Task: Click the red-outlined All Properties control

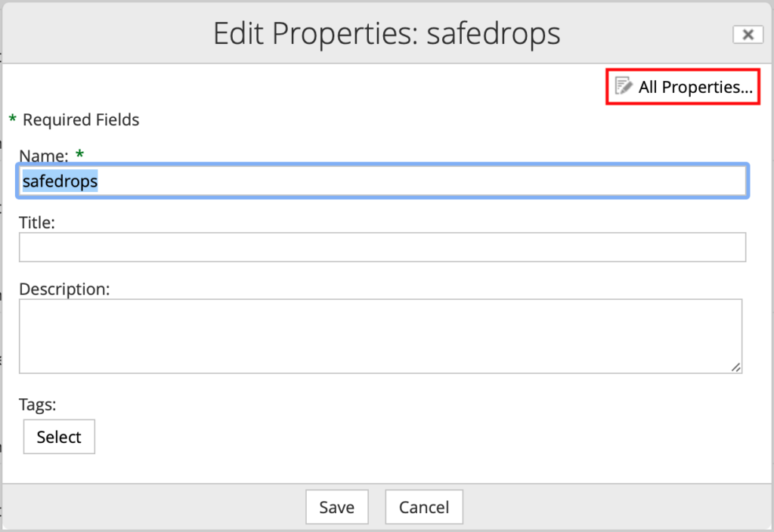Action: [683, 86]
